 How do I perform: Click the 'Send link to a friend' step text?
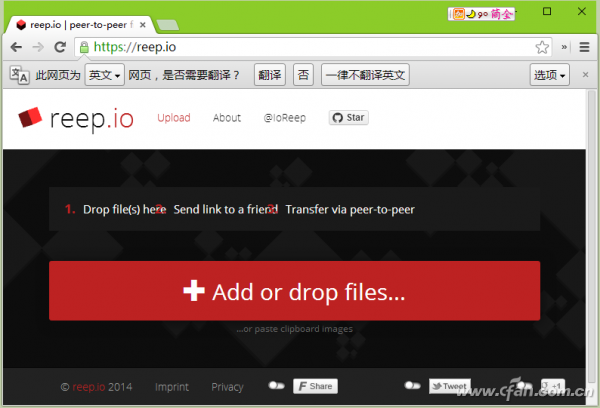226,209
